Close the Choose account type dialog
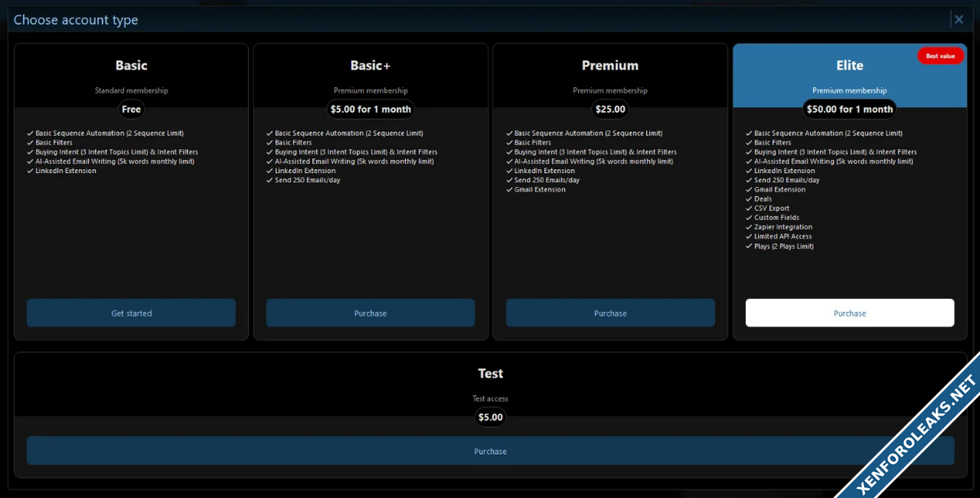 958,20
